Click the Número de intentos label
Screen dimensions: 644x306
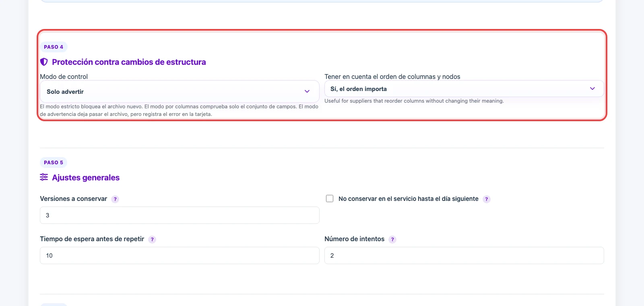(355, 239)
